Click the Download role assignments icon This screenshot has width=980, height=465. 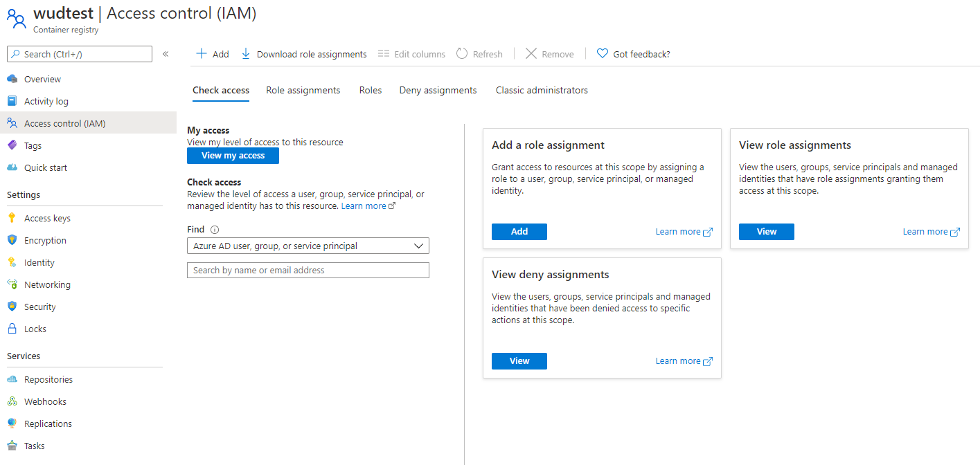pyautogui.click(x=246, y=54)
